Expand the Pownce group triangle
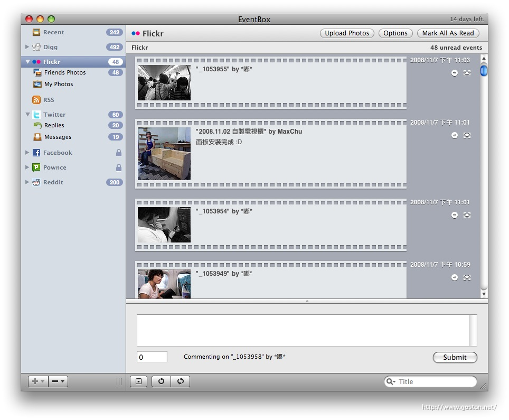This screenshot has width=509, height=420. pos(27,167)
